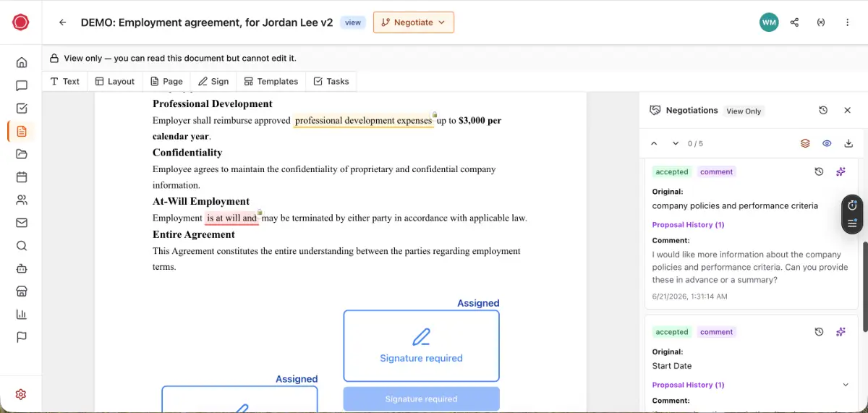
Task: Toggle the eye visibility icon in Negotiations
Action: [x=827, y=143]
